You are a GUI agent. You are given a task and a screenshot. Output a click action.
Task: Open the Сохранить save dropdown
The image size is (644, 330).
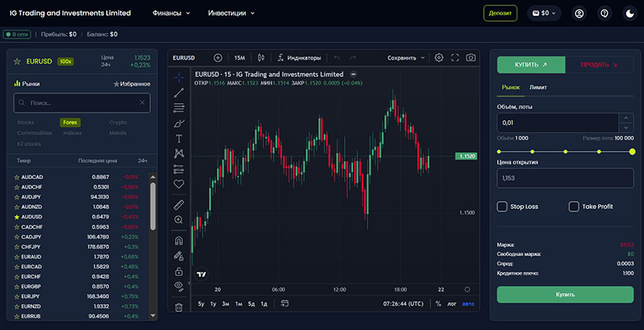point(406,58)
